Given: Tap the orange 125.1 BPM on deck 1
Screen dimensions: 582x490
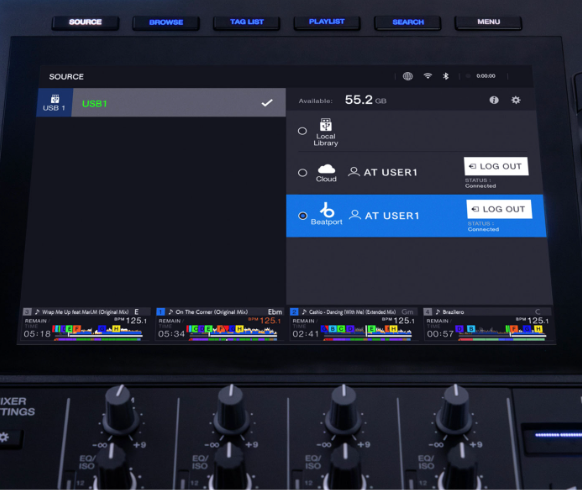Looking at the screenshot, I should click(269, 320).
